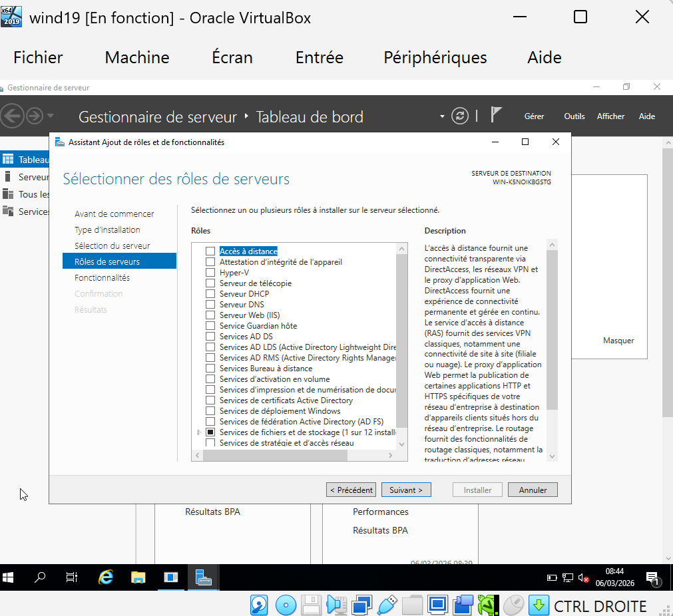This screenshot has width=673, height=616.
Task: Open the dropdown arrow beside Tableau de bord
Action: click(442, 116)
